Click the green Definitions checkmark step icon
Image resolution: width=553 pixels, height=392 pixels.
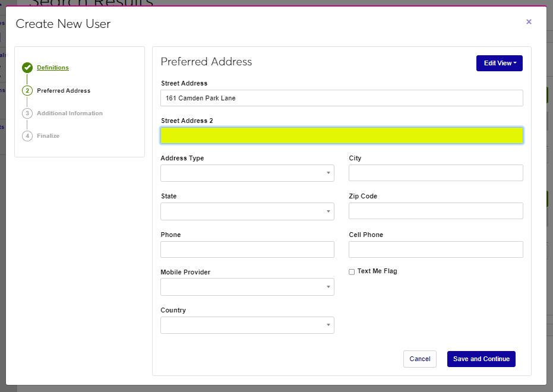27,68
